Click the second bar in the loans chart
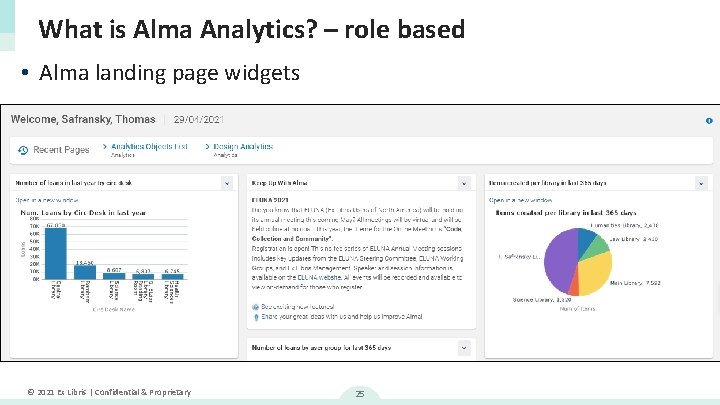Viewport: 720px width, 405px height. pyautogui.click(x=85, y=272)
